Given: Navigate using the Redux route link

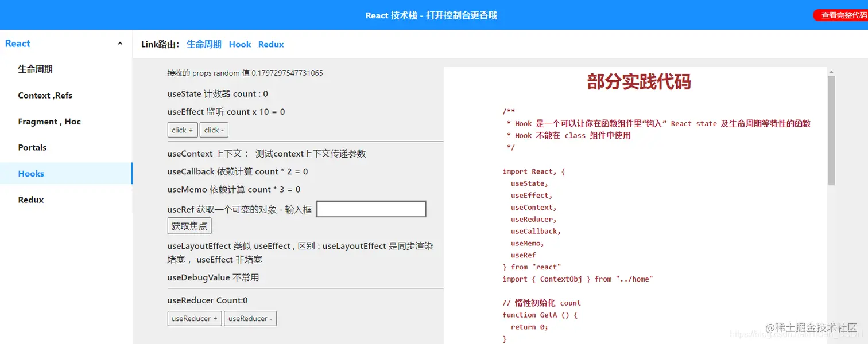Looking at the screenshot, I should coord(270,44).
